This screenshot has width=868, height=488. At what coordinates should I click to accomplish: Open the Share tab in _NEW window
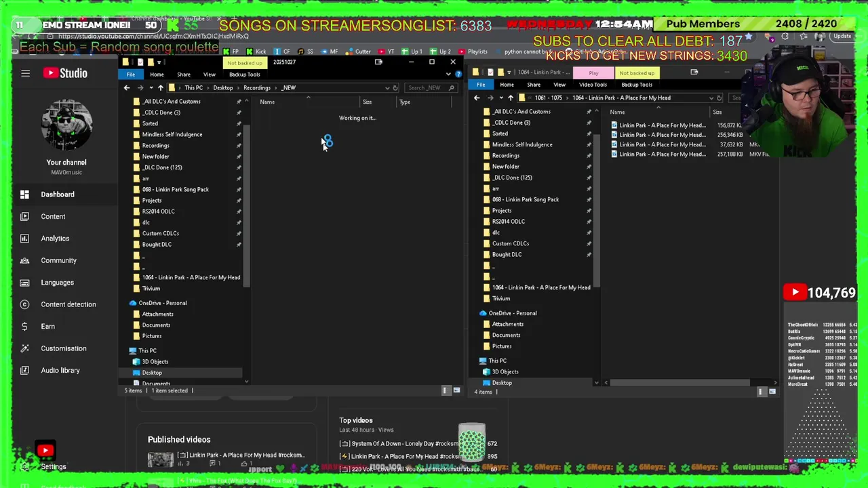184,75
